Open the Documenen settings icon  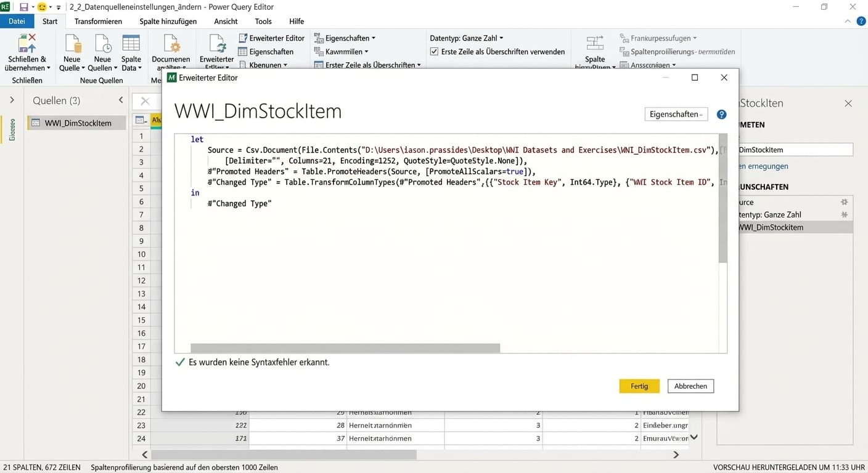[171, 44]
